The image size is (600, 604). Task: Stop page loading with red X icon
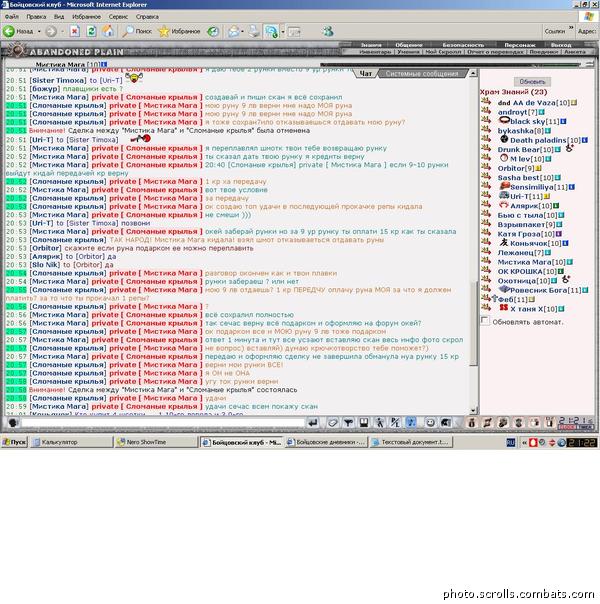pos(75,31)
